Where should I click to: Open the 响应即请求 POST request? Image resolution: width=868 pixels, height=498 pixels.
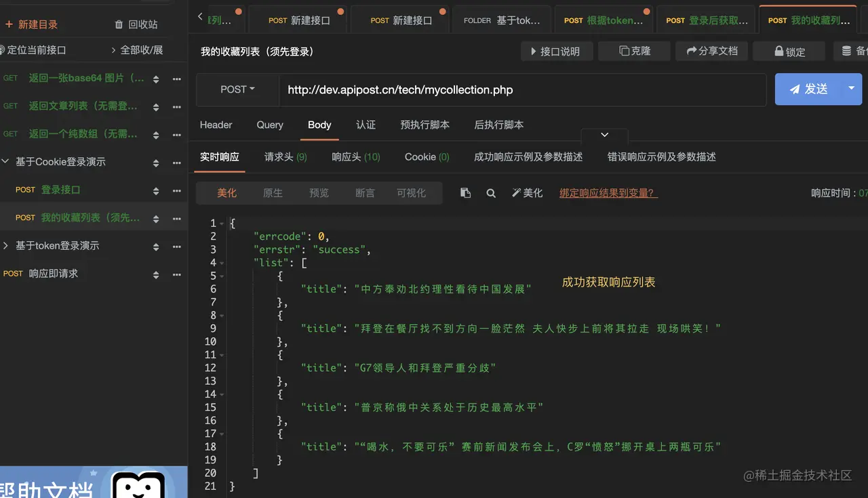tap(53, 273)
